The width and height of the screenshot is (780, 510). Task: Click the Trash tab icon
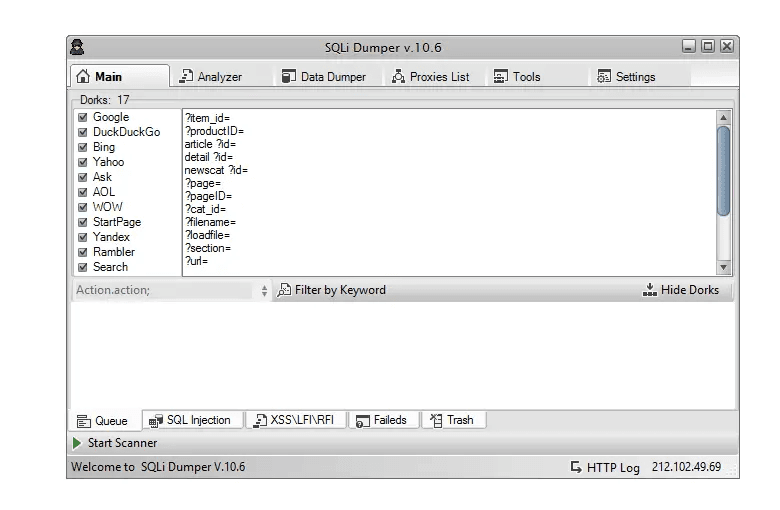436,420
